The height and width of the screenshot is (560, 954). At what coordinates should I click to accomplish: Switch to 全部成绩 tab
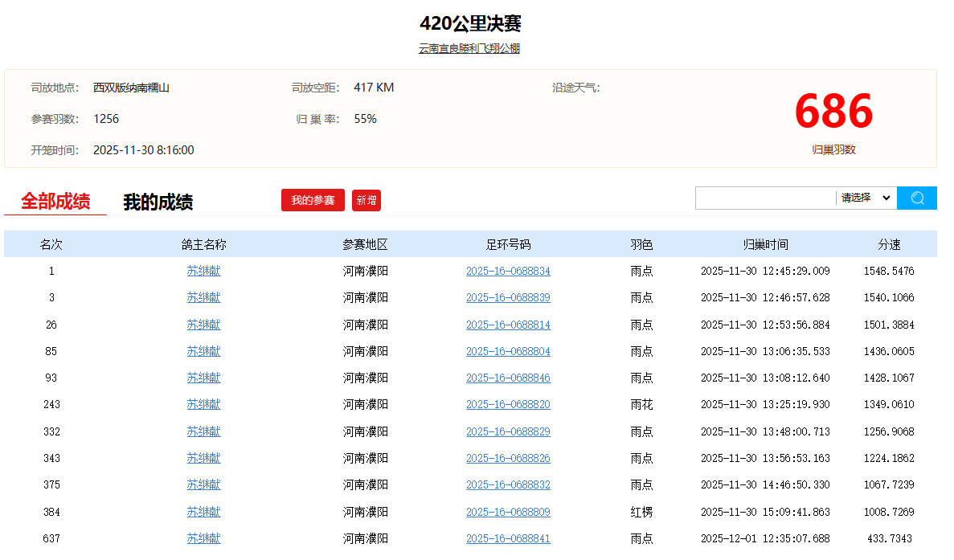pos(55,202)
